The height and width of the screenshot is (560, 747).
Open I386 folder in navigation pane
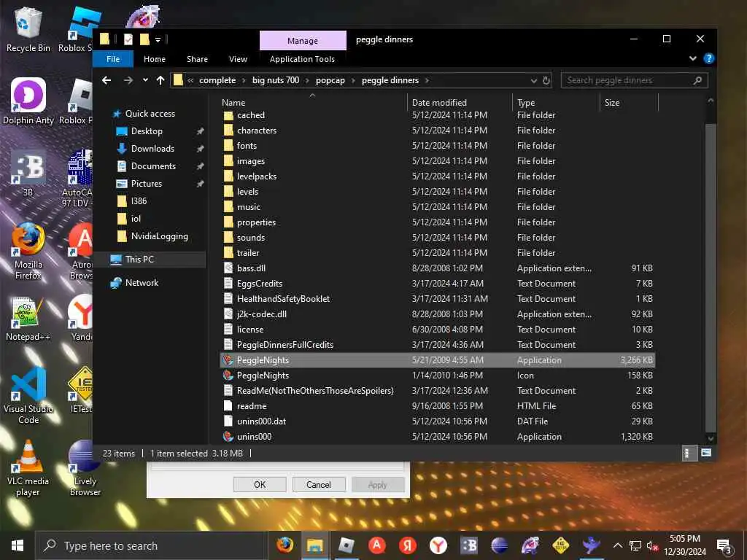click(139, 201)
